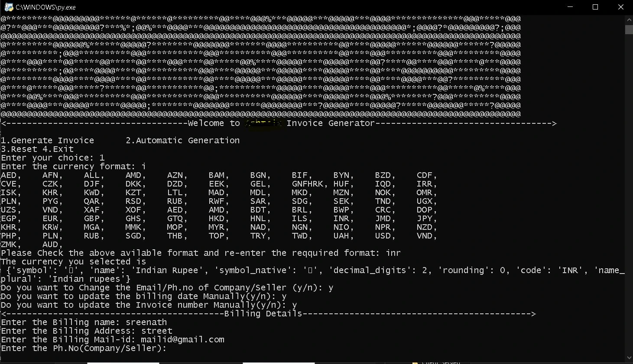Click the GBP code in currency list
Viewport: 633px width, 364px height.
tap(92, 219)
